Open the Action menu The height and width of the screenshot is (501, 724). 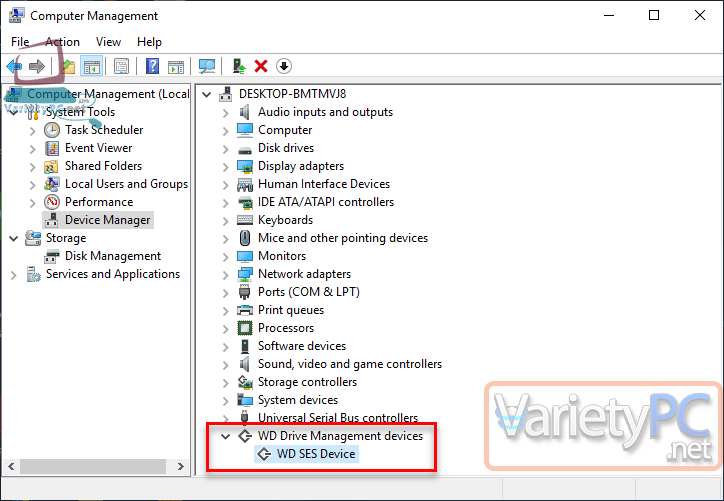point(62,42)
